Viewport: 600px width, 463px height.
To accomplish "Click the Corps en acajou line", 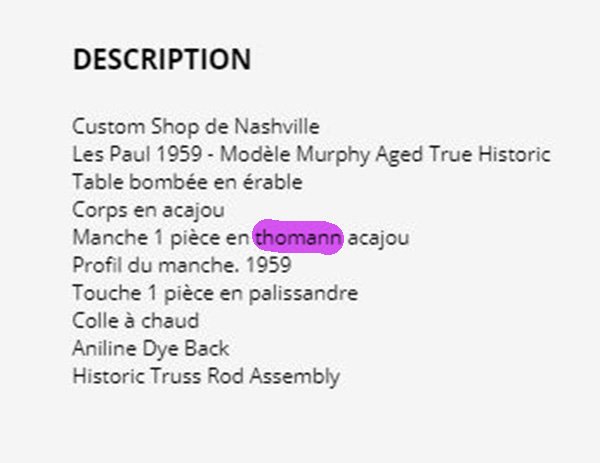I will pyautogui.click(x=148, y=210).
